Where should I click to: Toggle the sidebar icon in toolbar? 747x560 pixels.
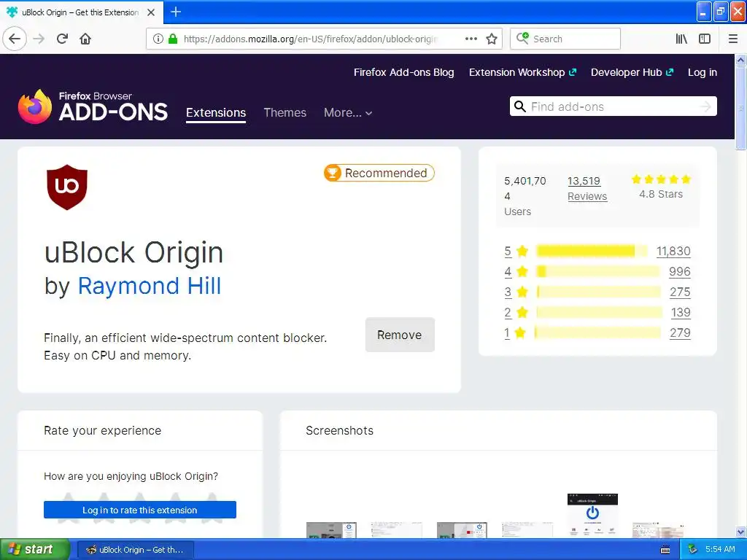[x=705, y=39]
